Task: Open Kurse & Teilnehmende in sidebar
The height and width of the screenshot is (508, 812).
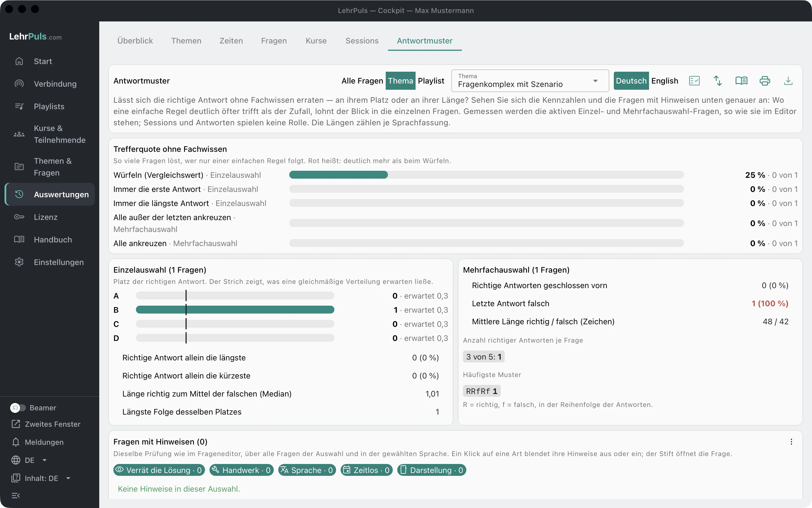Action: click(50, 134)
